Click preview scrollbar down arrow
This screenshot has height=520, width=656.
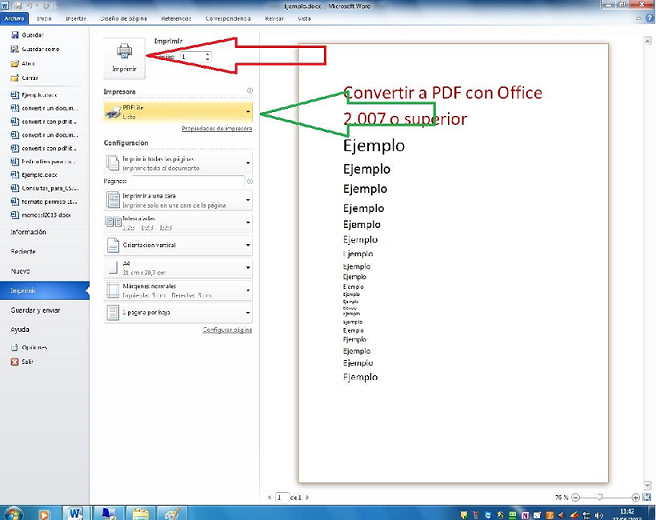pos(647,486)
